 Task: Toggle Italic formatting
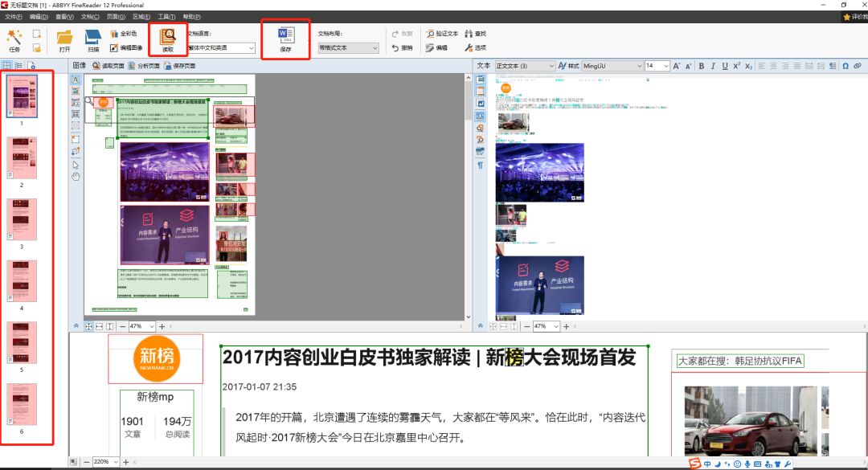pyautogui.click(x=713, y=66)
